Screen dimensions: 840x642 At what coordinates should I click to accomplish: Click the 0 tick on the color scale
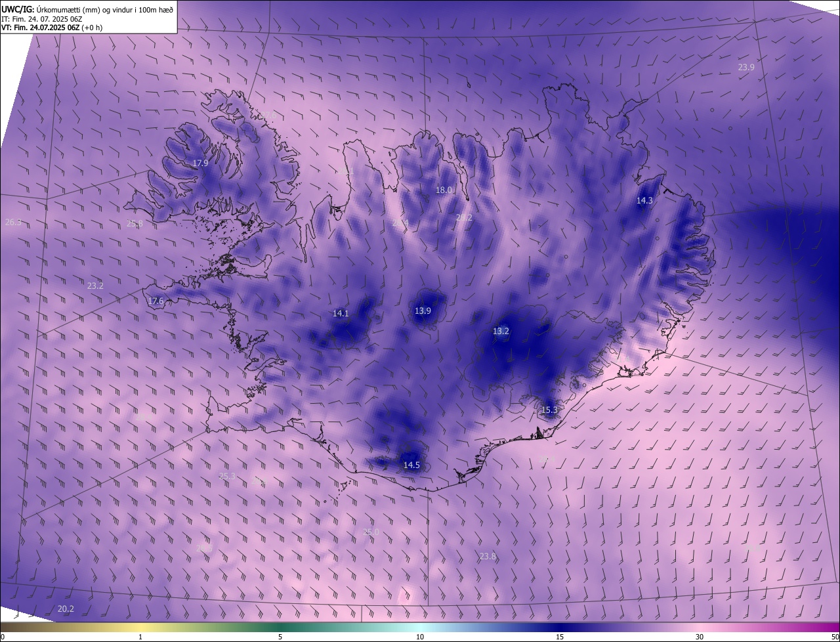point(3,637)
